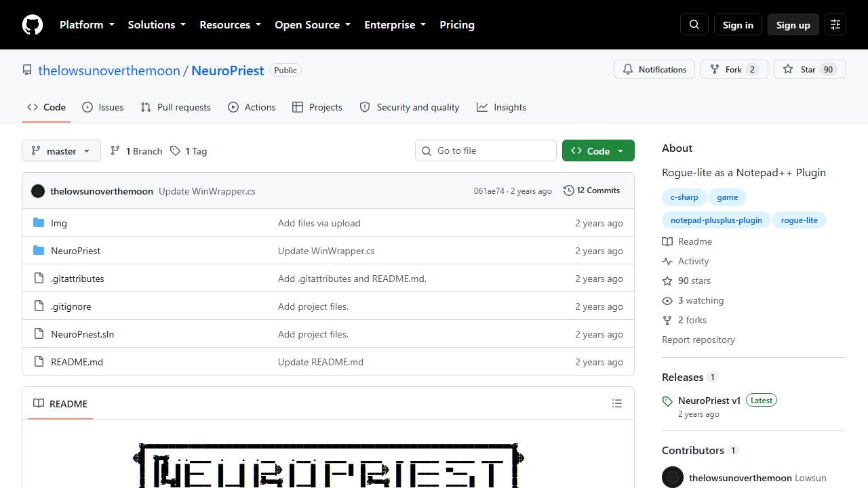Click the Star icon button
The width and height of the screenshot is (868, 488).
[788, 70]
